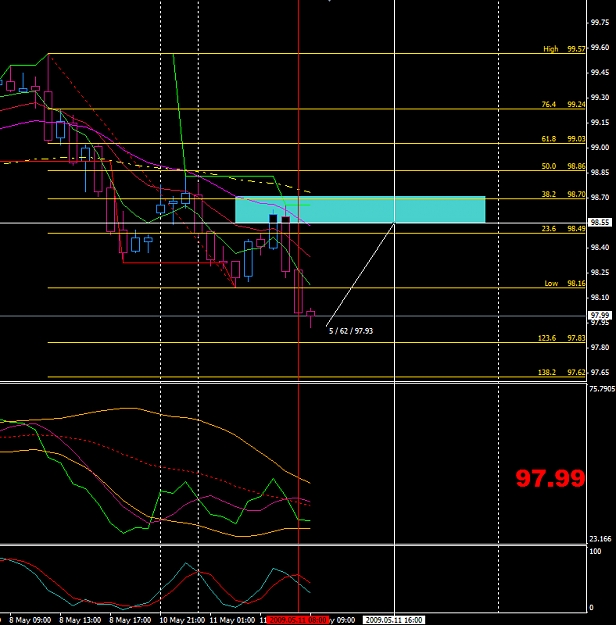Click the Fibonacci "High 99.57" label
616x625 pixels.
pyautogui.click(x=564, y=49)
